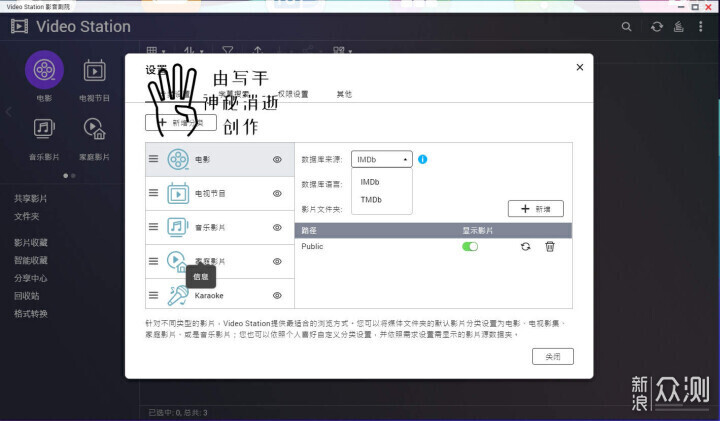Click the film reel icon in the category list

click(x=178, y=159)
